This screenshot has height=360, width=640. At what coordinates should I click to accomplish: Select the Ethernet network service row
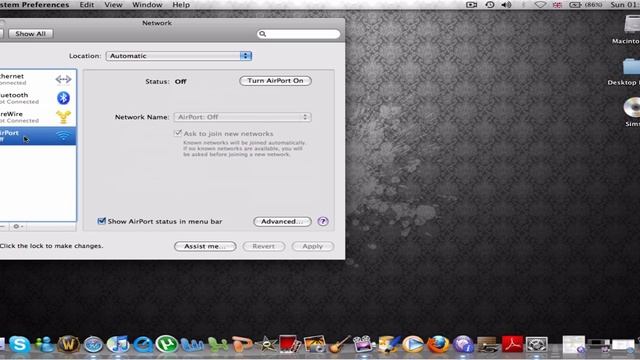38,79
